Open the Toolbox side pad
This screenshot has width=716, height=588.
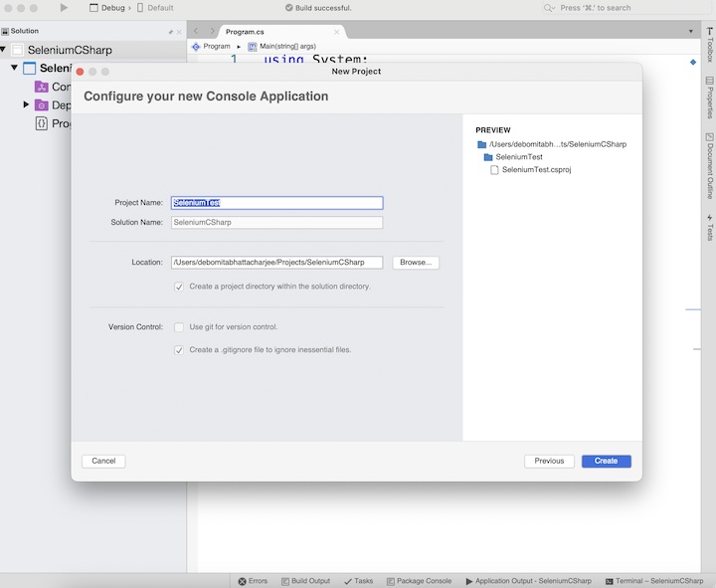[x=710, y=45]
